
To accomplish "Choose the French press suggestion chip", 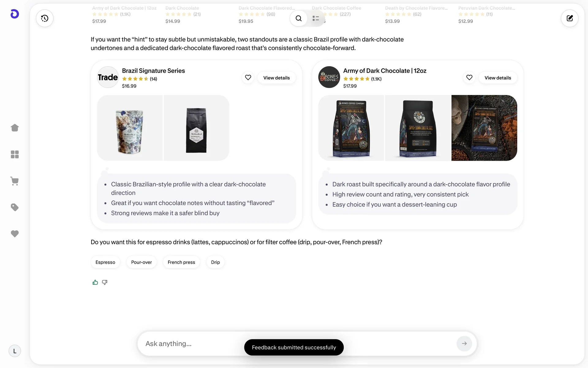I will click(181, 262).
